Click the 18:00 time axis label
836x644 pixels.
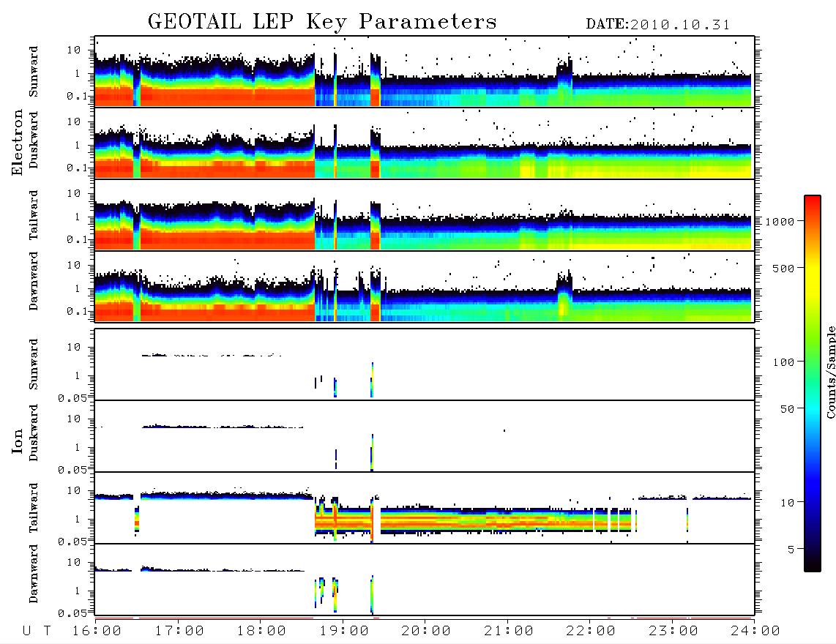[x=261, y=632]
